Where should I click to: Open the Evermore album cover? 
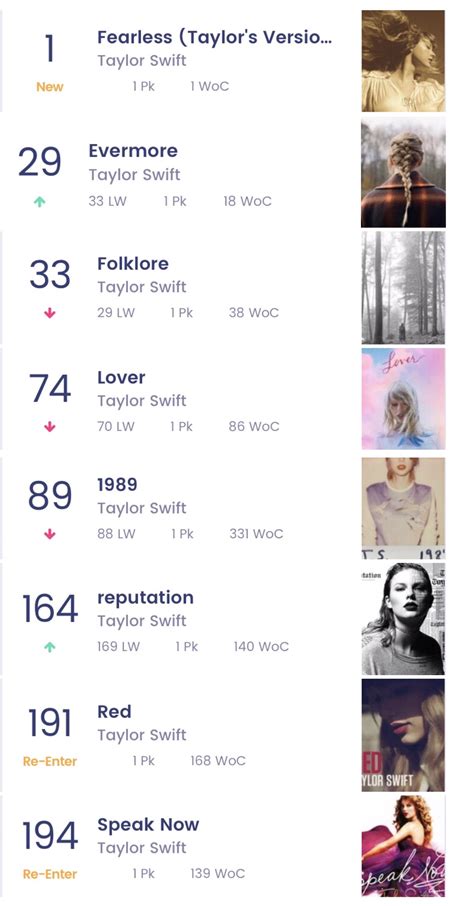click(x=403, y=172)
